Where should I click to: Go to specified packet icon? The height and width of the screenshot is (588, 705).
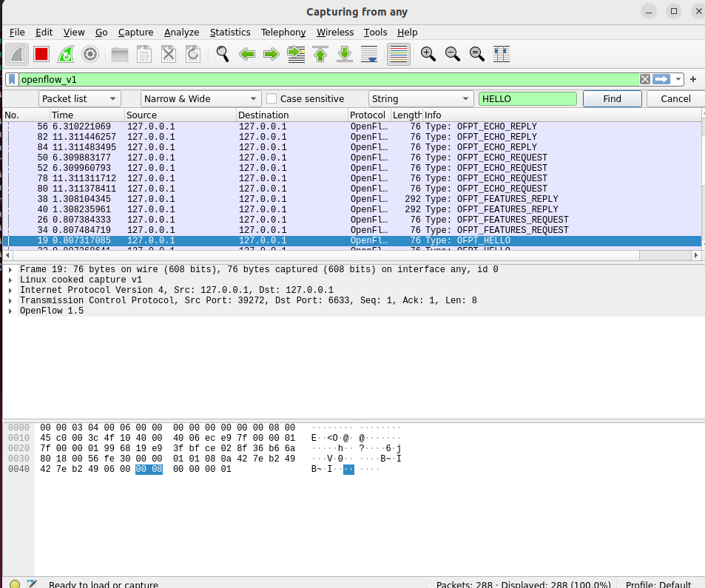point(296,55)
